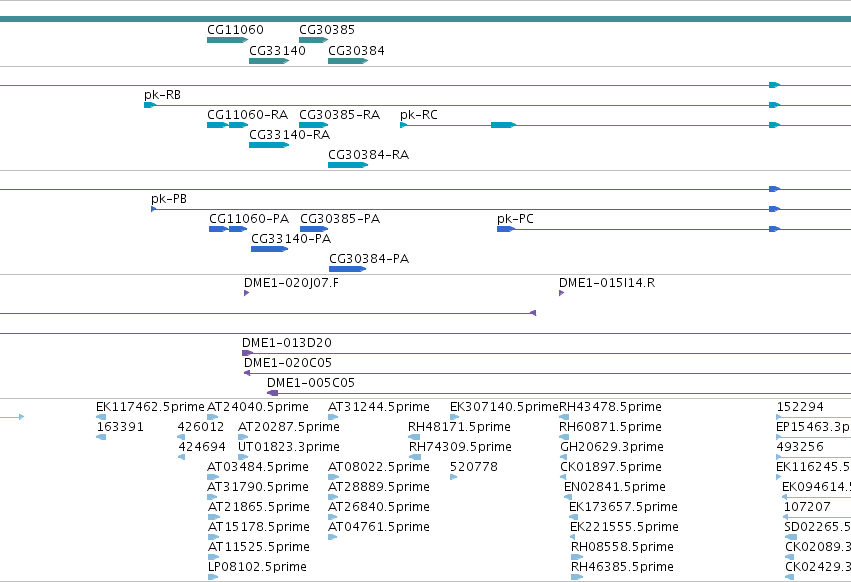The image size is (851, 582).
Task: Select EST EK173657.5prime
Action: pos(573,517)
